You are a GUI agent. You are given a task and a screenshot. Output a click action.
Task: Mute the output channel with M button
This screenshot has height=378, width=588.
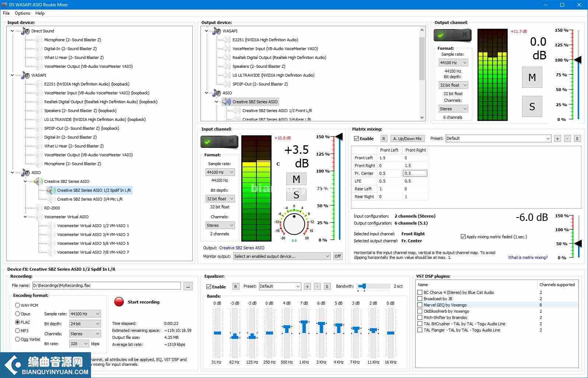coord(532,77)
